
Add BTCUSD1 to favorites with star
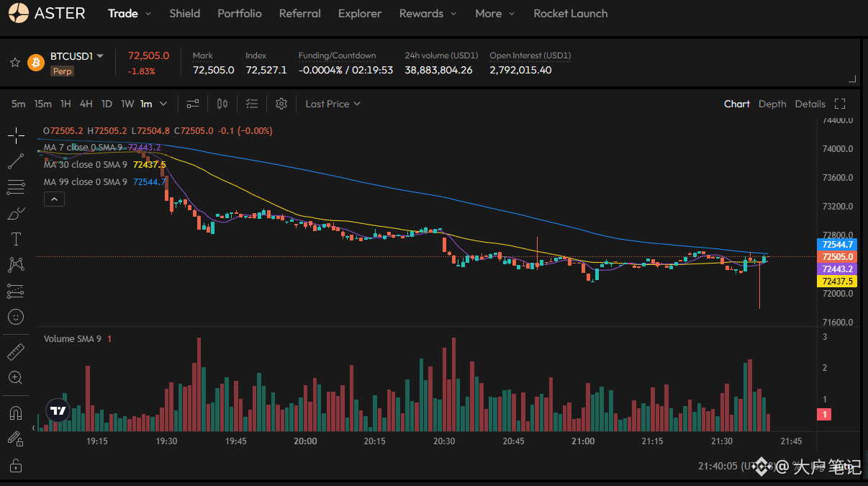click(x=14, y=63)
